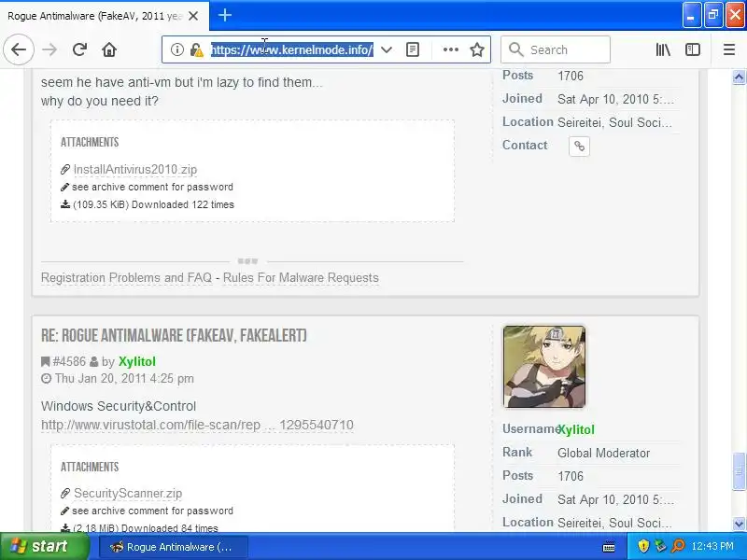Screen dimensions: 747x560
Task: Click the vertical scrollbar thumb
Action: pos(739,470)
